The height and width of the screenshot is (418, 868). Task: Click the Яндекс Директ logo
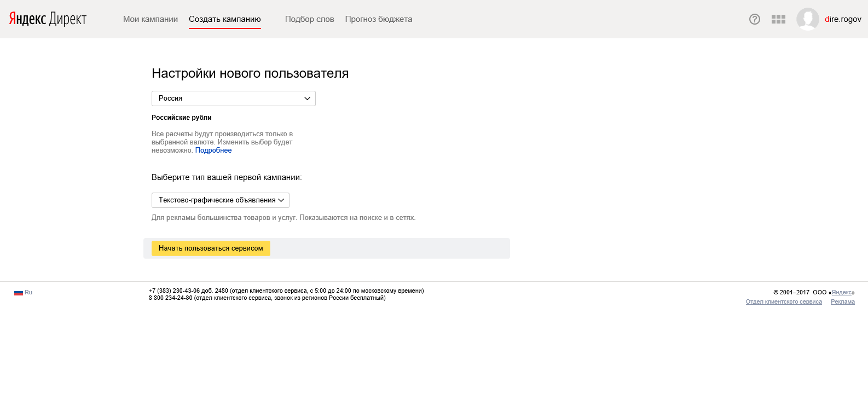point(48,19)
